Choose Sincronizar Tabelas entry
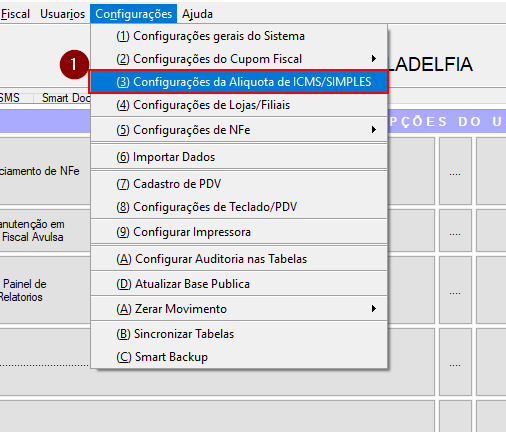This screenshot has width=506, height=432. [x=239, y=334]
